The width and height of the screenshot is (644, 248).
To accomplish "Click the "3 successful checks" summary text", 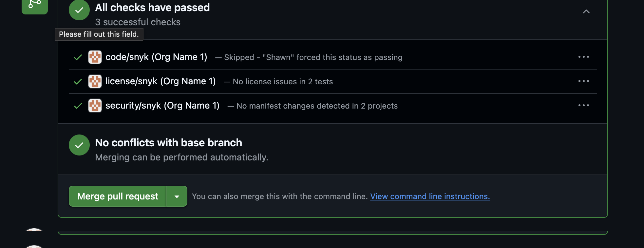I will point(138,22).
